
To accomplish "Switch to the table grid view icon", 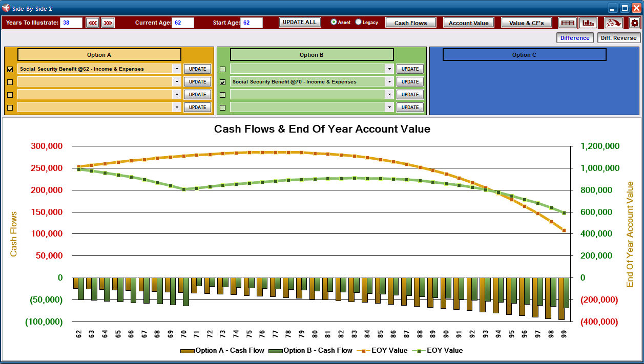I will 567,23.
